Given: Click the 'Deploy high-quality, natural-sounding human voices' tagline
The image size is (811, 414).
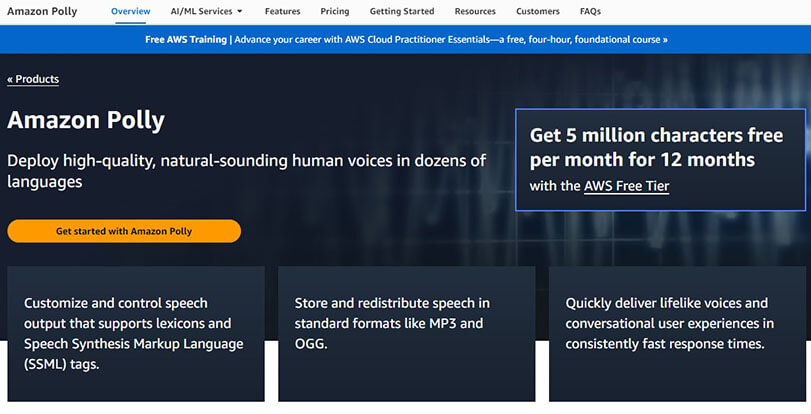Looking at the screenshot, I should click(x=246, y=171).
